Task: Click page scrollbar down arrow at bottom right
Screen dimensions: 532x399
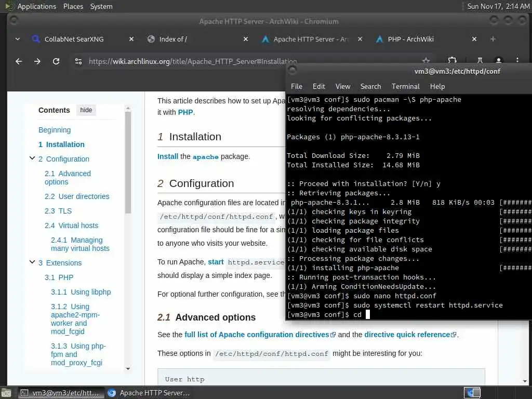Action: [525, 381]
